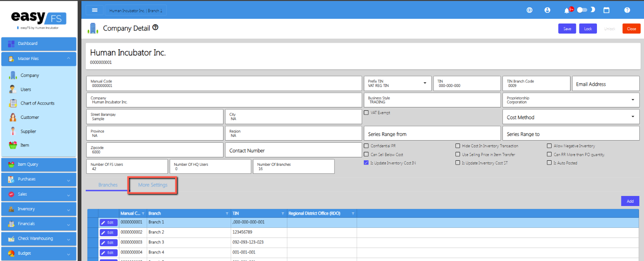Expand the Purchases menu

tap(39, 179)
